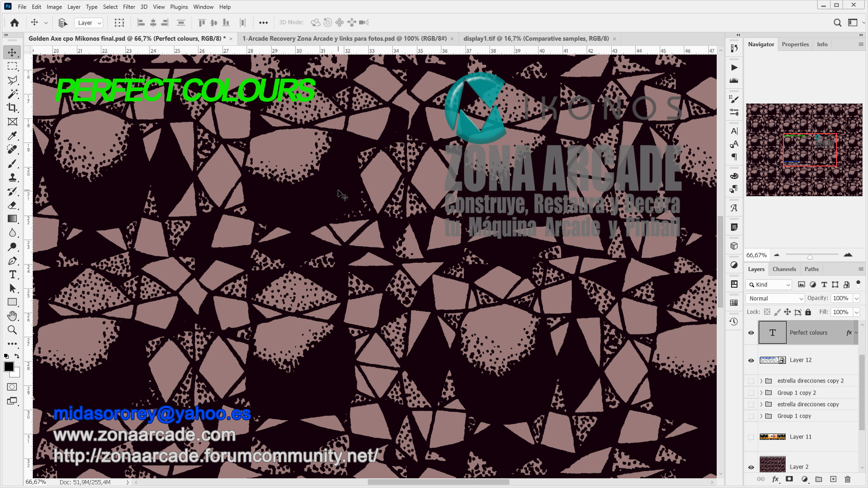This screenshot has height=488, width=868.
Task: Switch to the Channels tab
Action: (784, 269)
